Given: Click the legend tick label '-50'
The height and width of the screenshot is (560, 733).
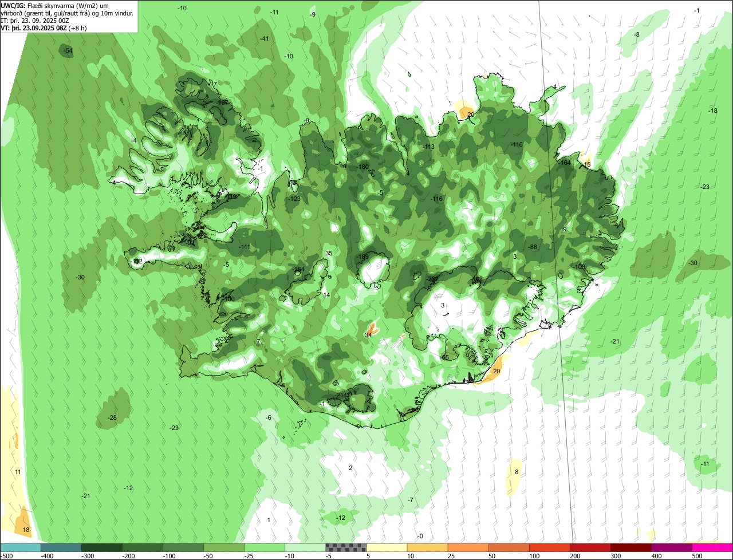Looking at the screenshot, I should 207,556.
